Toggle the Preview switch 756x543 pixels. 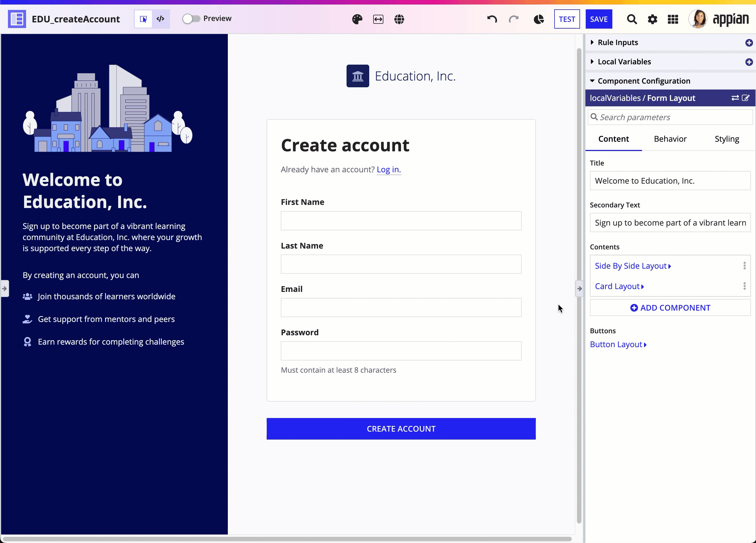[x=191, y=19]
